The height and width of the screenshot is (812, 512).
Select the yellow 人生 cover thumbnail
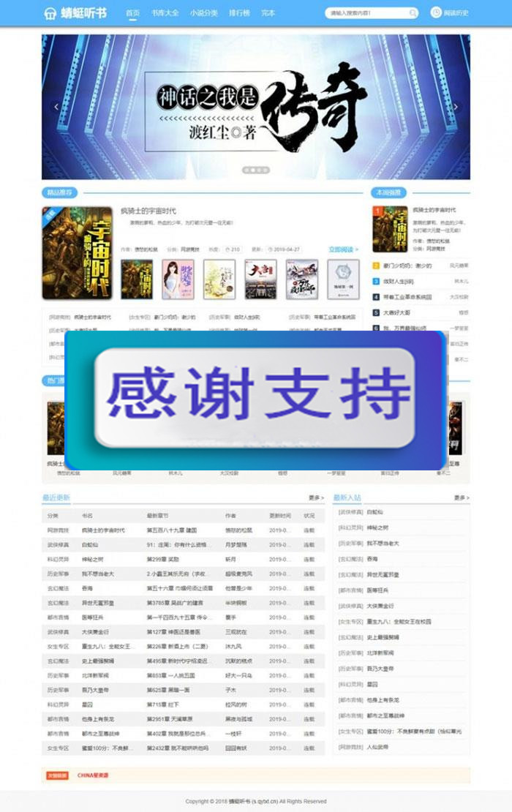(219, 279)
